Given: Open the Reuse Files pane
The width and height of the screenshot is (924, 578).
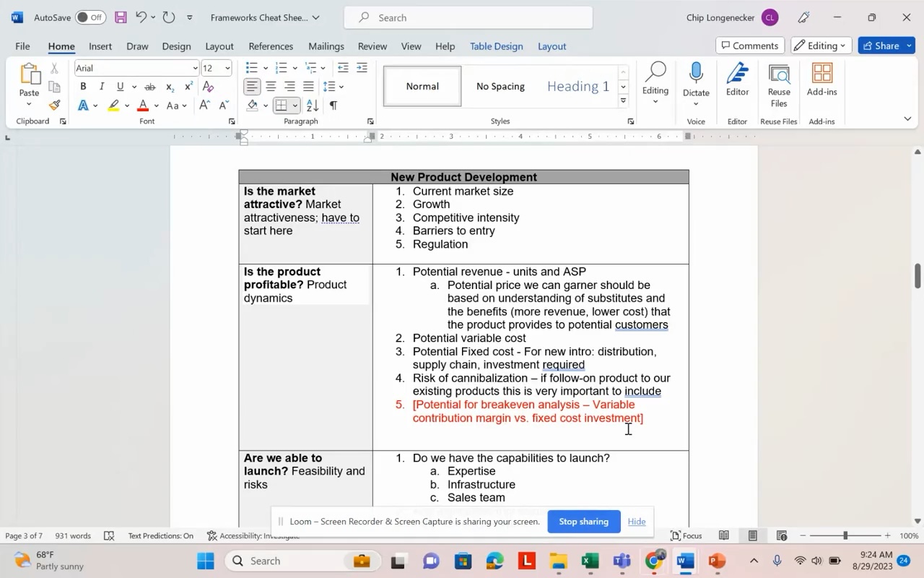Looking at the screenshot, I should coord(779,85).
